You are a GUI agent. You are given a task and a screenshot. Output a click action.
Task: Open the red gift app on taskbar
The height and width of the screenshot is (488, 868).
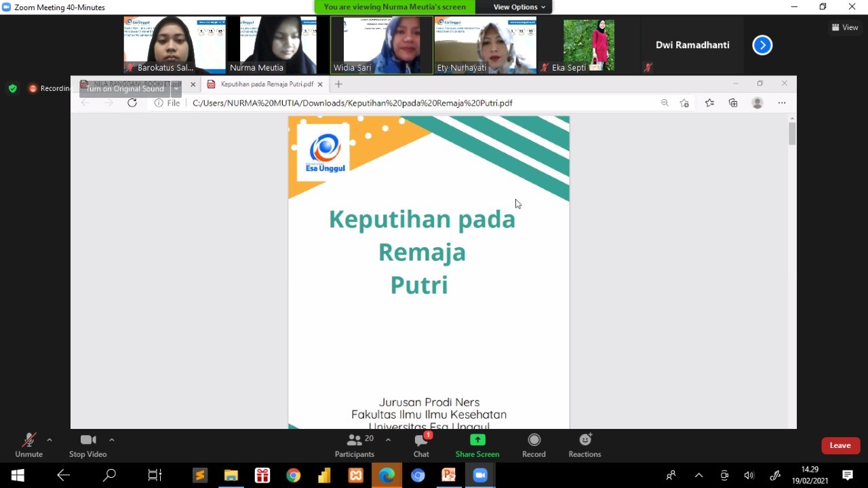point(262,475)
